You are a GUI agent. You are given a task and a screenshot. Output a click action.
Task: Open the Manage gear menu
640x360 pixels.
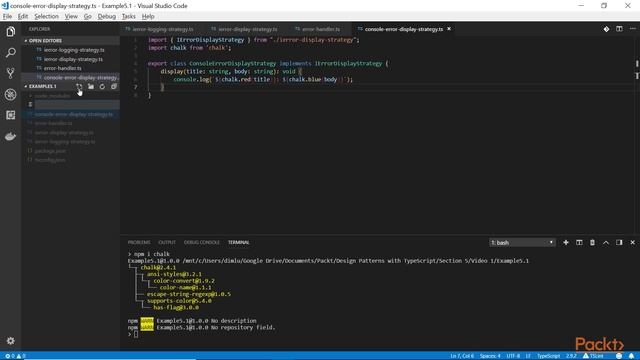[11, 340]
